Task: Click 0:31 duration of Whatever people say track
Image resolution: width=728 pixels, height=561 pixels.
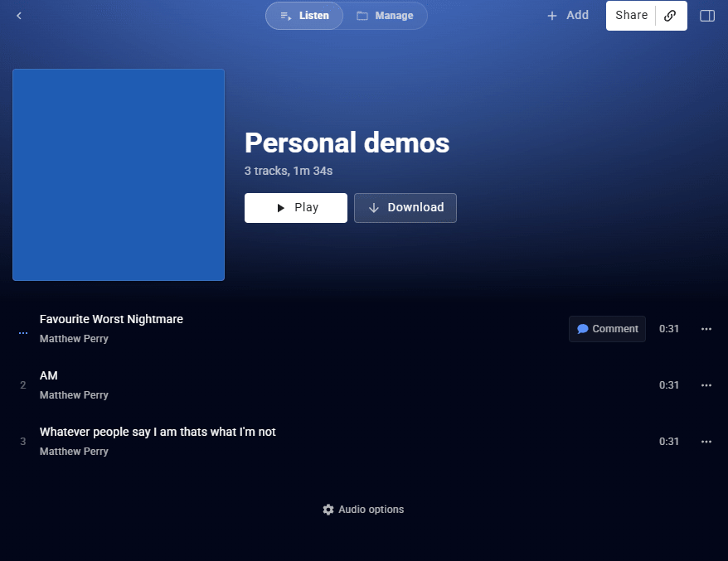Action: pyautogui.click(x=669, y=442)
